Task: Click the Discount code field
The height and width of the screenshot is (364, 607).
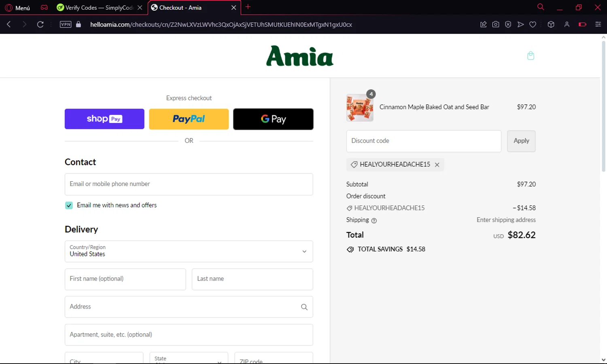Action: click(424, 141)
